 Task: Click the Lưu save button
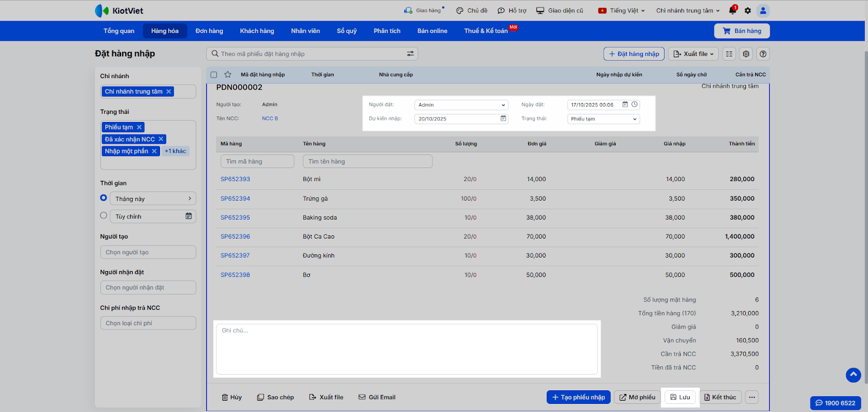[680, 397]
